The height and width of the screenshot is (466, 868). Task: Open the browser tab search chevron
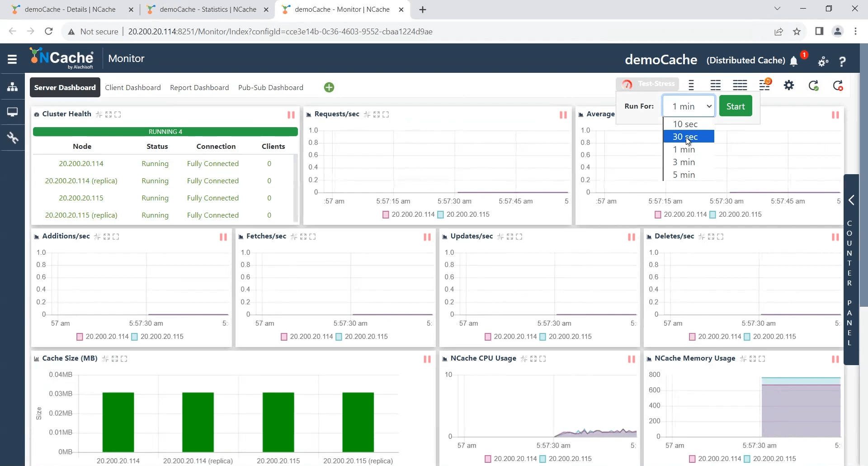[x=777, y=9]
